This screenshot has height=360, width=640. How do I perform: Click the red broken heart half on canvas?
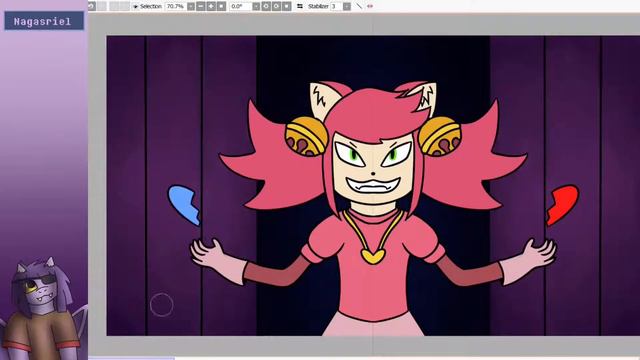562,205
